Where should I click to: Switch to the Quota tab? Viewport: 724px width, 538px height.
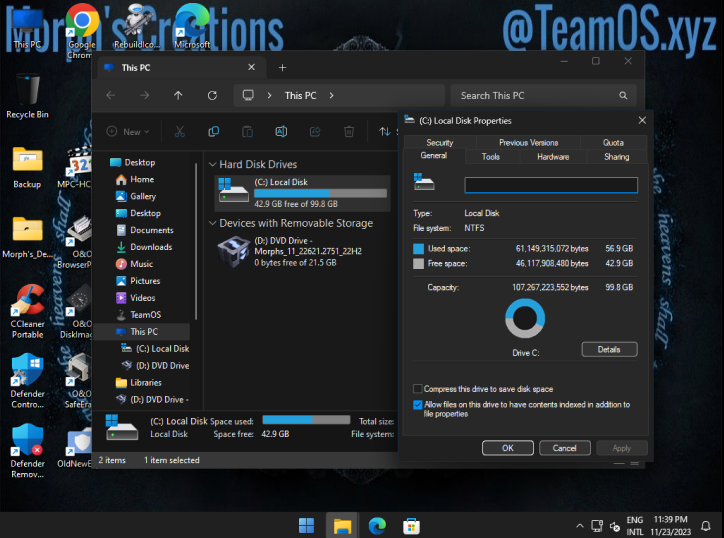click(613, 142)
